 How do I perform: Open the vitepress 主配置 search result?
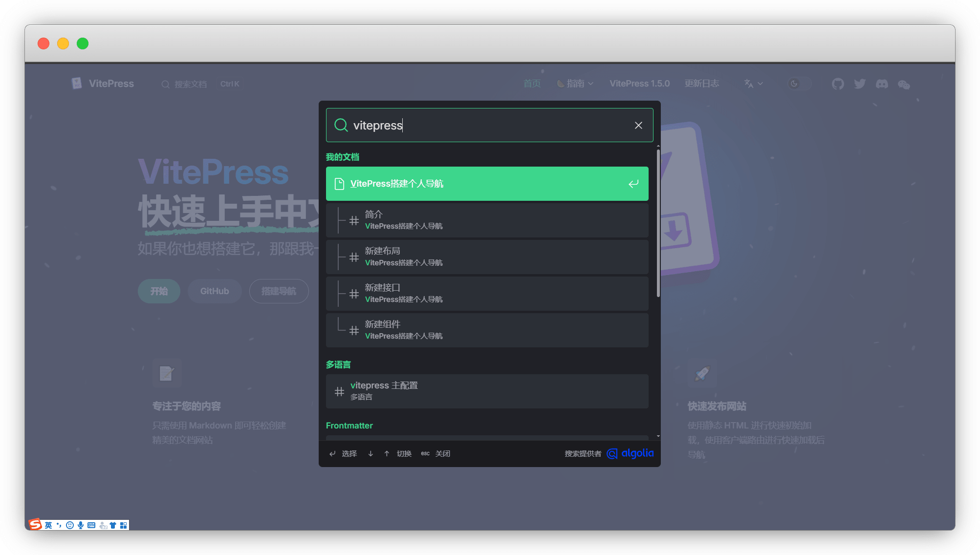(487, 391)
